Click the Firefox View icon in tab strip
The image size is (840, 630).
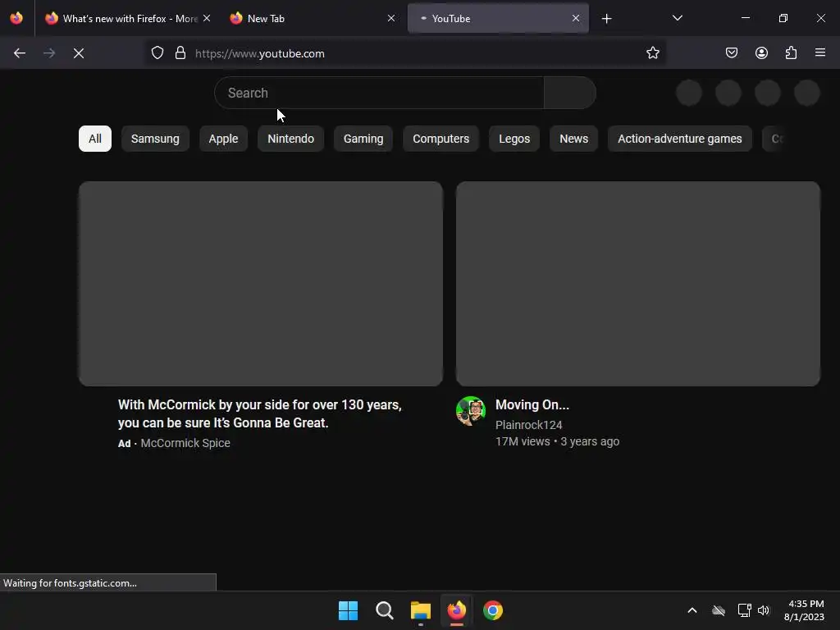[16, 18]
